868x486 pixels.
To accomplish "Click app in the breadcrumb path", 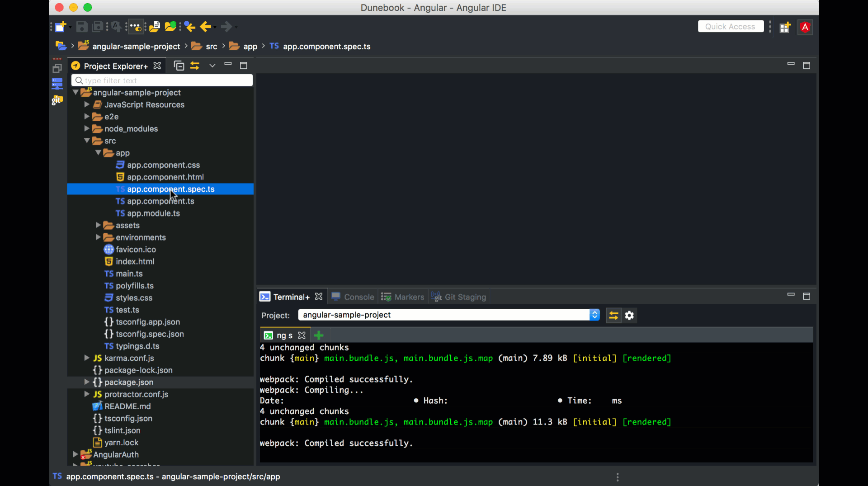I will (250, 47).
